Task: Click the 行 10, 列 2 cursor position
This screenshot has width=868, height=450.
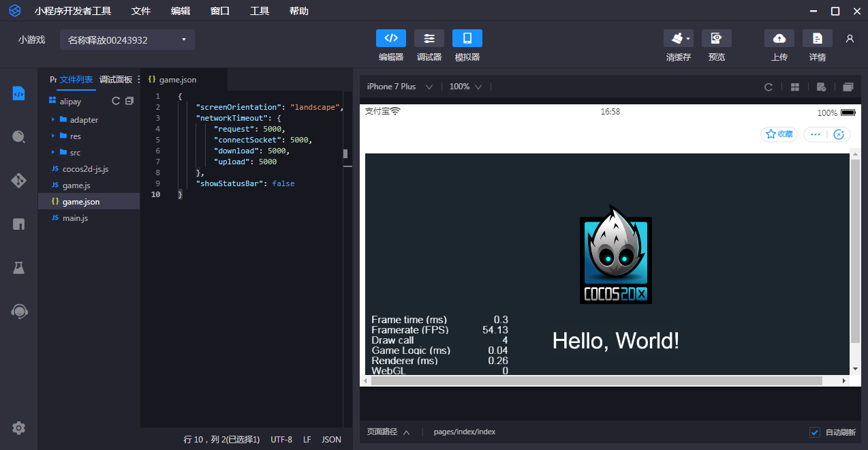Action: 222,440
